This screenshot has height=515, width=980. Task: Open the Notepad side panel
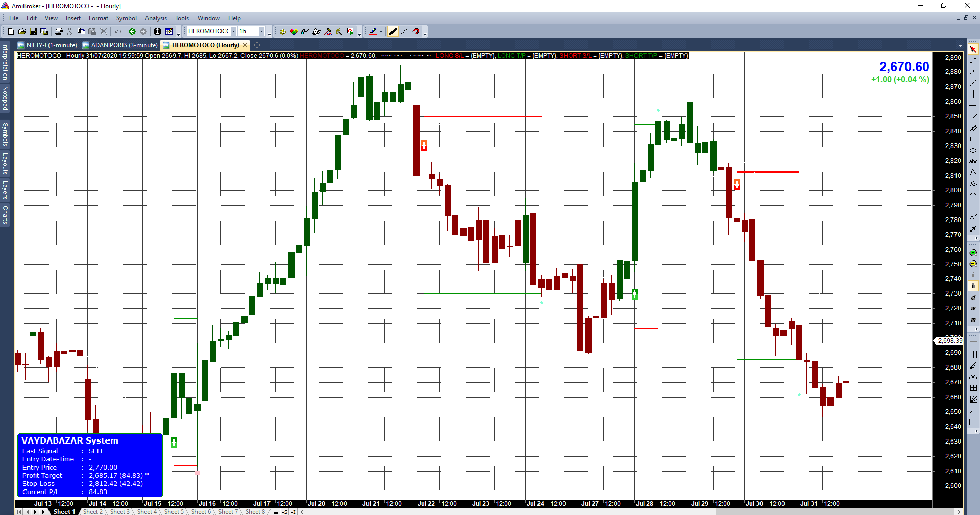(x=5, y=98)
